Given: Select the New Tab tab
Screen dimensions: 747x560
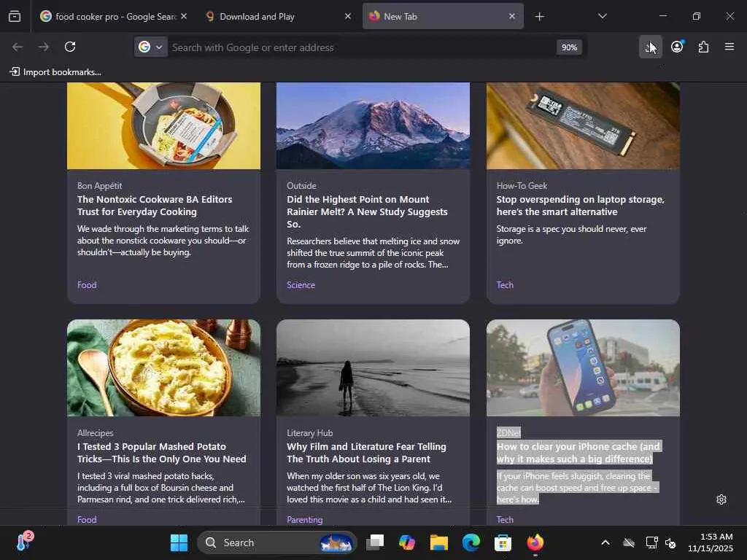Looking at the screenshot, I should (x=443, y=16).
